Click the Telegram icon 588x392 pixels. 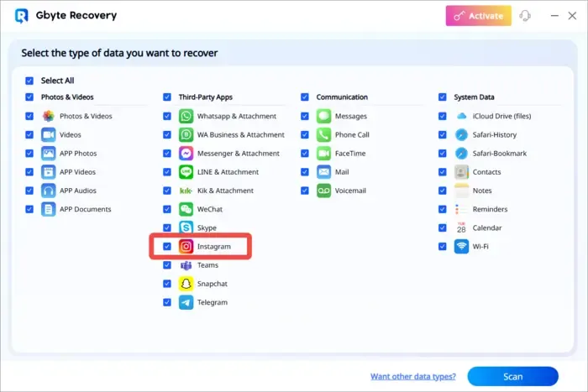(186, 302)
